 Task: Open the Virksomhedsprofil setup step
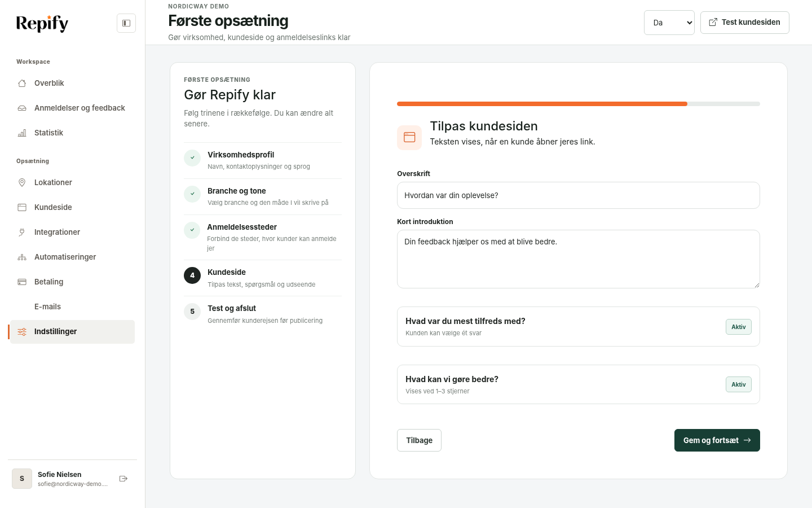click(x=263, y=160)
